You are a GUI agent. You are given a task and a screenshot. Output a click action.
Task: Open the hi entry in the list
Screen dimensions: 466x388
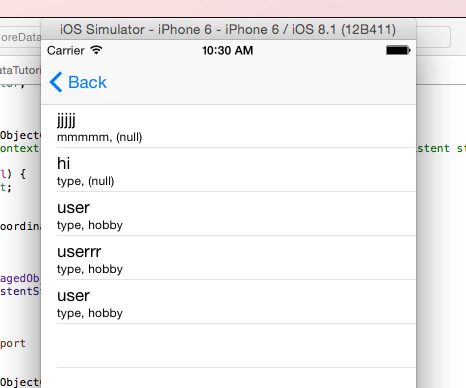[x=229, y=170]
